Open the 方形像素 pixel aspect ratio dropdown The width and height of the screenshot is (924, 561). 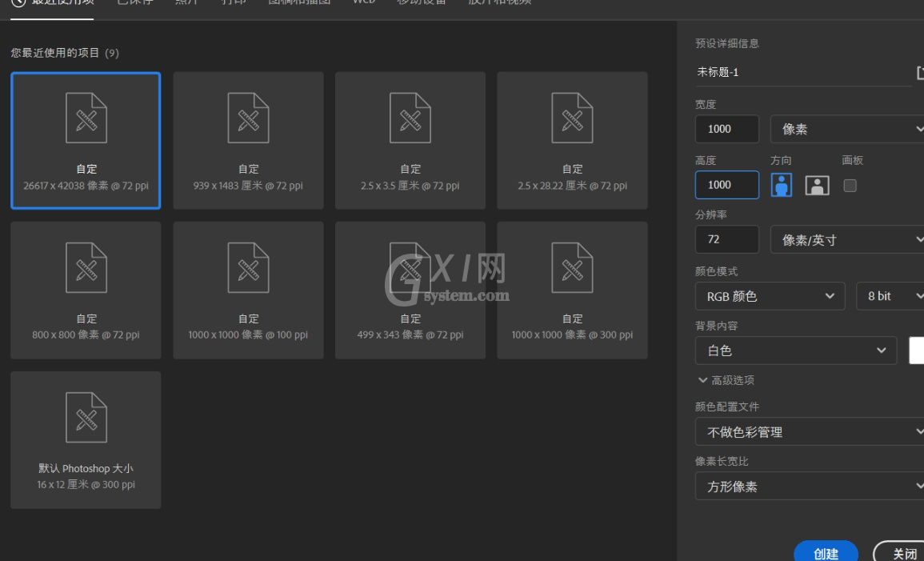click(810, 486)
